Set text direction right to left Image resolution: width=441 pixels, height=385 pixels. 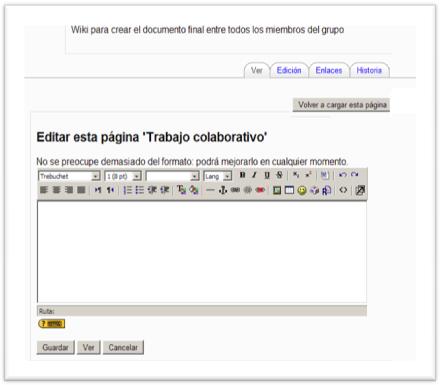point(110,190)
